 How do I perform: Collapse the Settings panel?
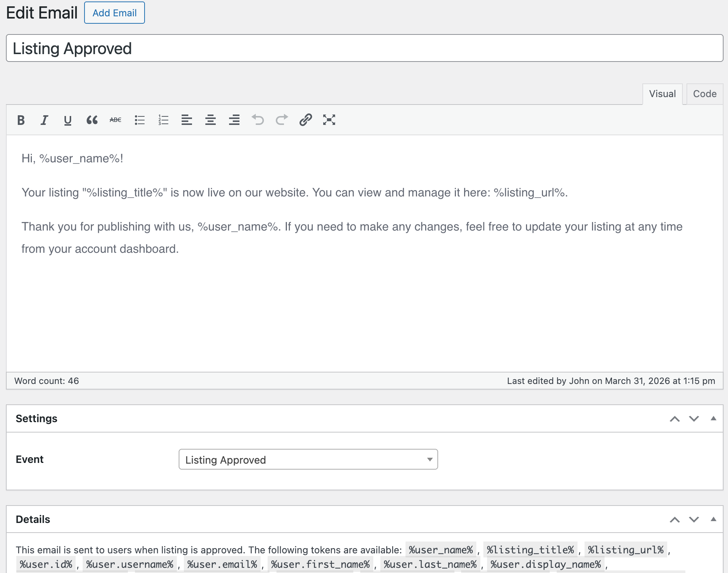713,418
